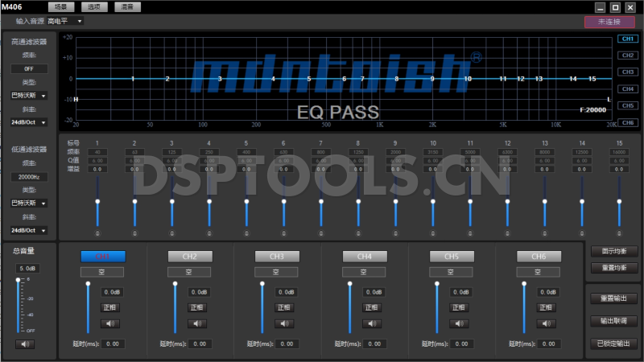
Task: Toggle CH1 phase button 正相
Action: click(110, 307)
